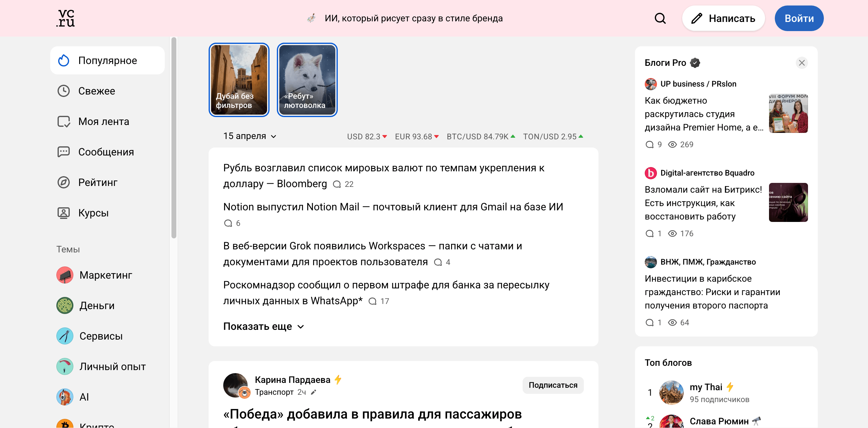Click the search magnifier icon
868x428 pixels.
[660, 18]
